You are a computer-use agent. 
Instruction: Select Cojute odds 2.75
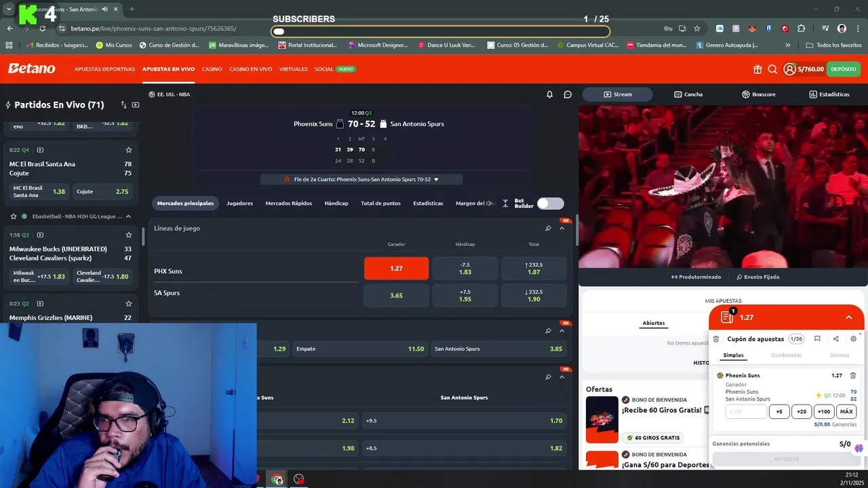(x=102, y=192)
